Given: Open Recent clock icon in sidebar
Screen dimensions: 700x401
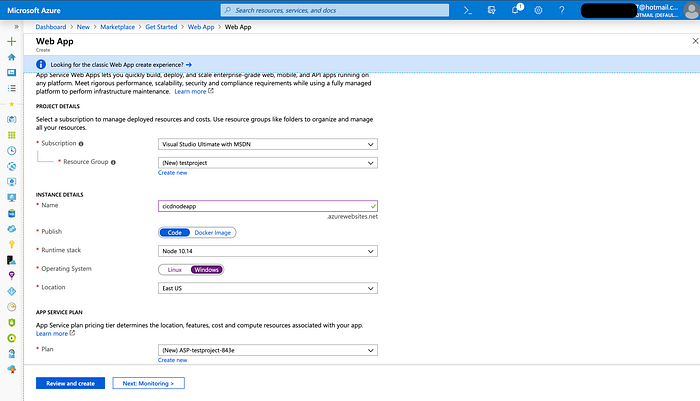Looking at the screenshot, I should [x=12, y=150].
